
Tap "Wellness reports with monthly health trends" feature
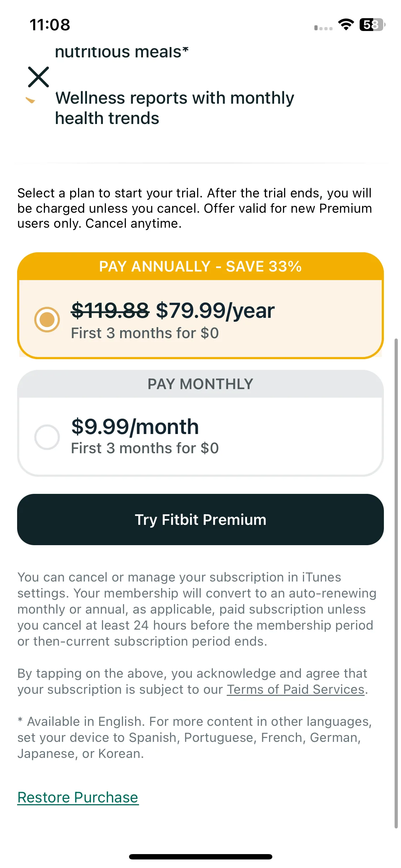(175, 108)
